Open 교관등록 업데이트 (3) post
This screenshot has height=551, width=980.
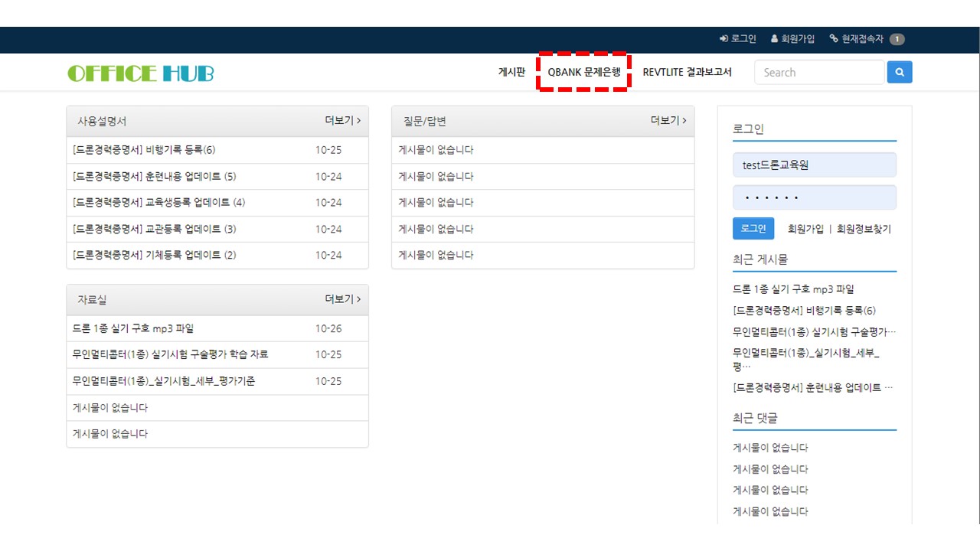click(154, 229)
